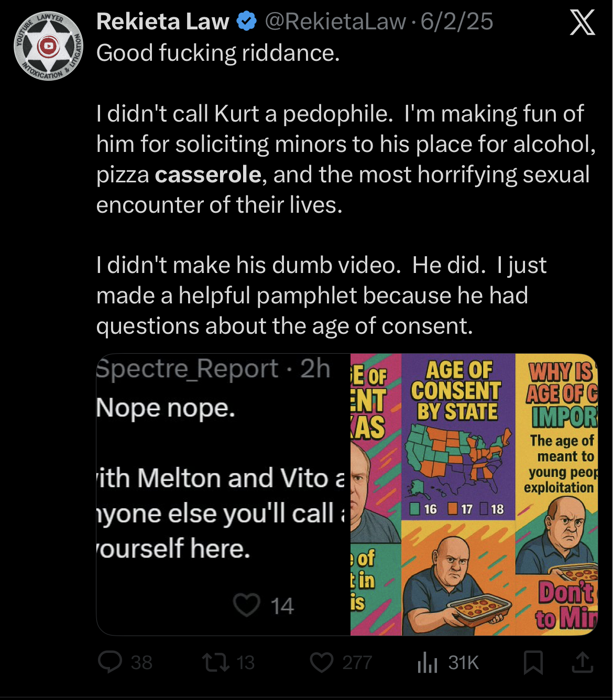Viewport: 613px width, 700px height.
Task: Select the post text beginning 'Good'
Action: click(x=346, y=189)
